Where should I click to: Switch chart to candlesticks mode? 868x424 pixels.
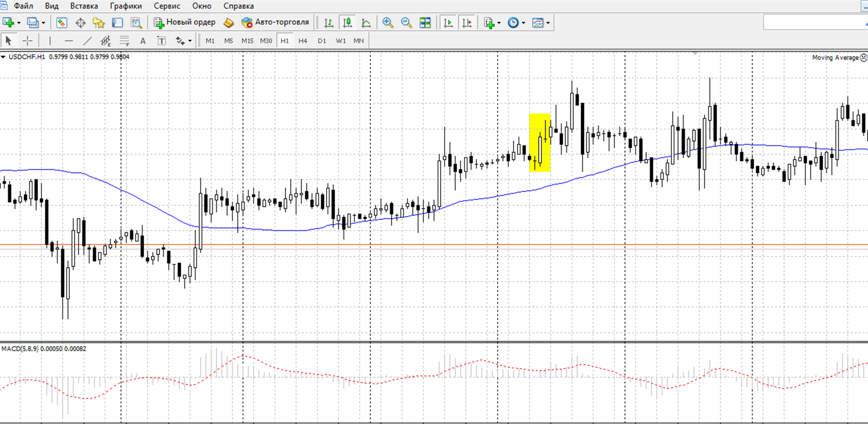pos(347,23)
